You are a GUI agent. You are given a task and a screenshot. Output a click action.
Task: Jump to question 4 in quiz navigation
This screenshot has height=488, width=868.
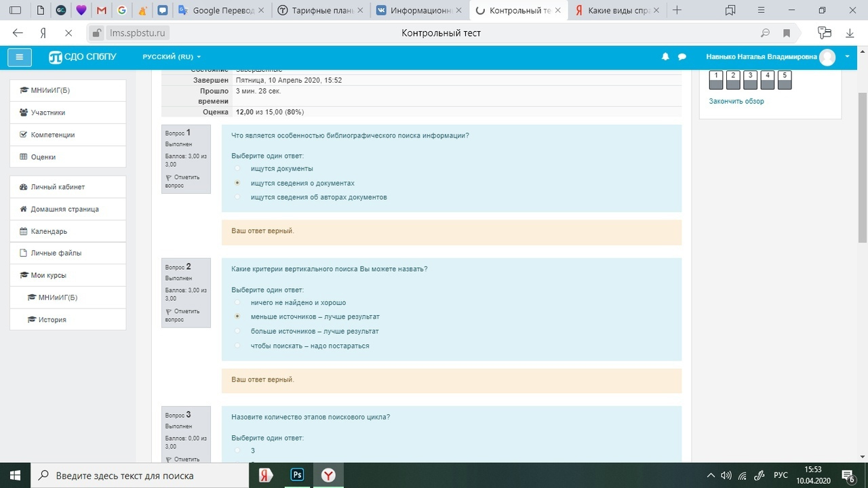(767, 80)
